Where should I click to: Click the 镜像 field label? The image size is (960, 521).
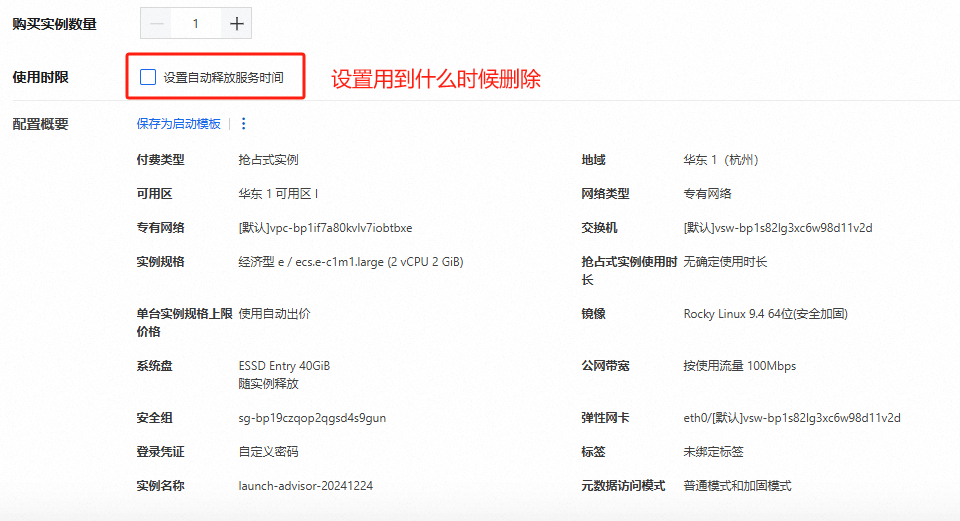(593, 314)
